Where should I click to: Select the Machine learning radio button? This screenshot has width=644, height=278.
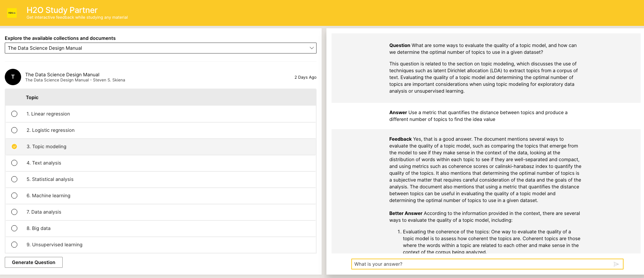click(14, 196)
